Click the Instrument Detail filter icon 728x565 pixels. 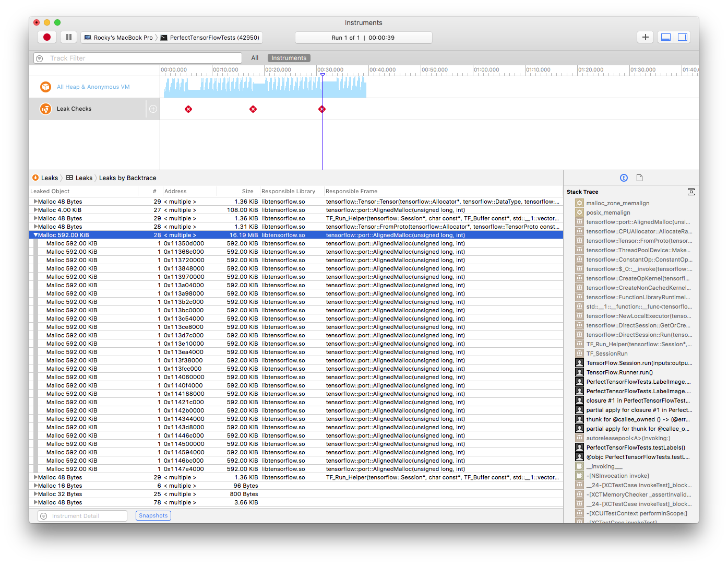(x=44, y=516)
